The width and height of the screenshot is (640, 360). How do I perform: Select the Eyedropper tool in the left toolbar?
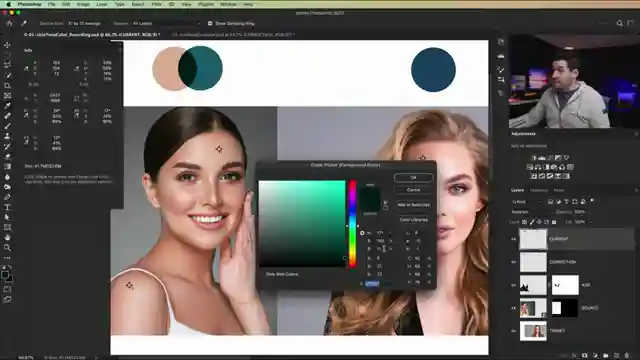[x=7, y=106]
